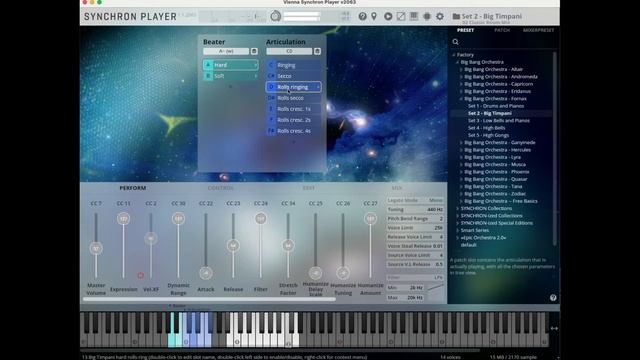
Task: Select Big Bang Orchestra - Free Basics
Action: click(501, 201)
